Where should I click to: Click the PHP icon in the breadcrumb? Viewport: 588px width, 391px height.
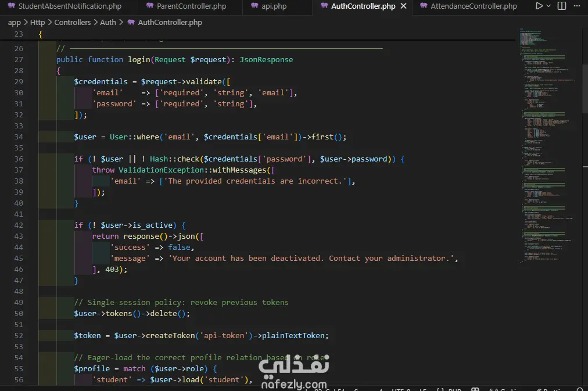131,23
